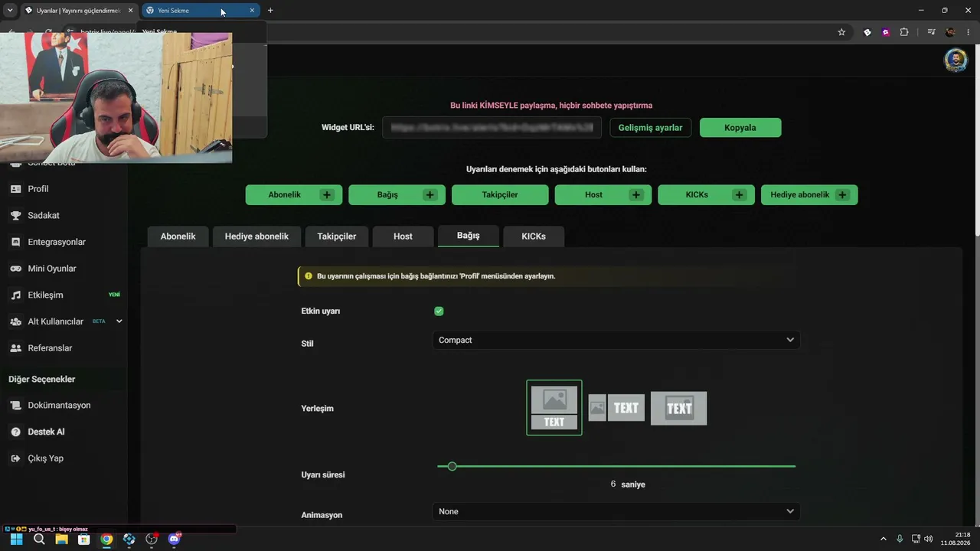Expand the Alt Kullanıcılar submenu chevron

click(x=119, y=321)
